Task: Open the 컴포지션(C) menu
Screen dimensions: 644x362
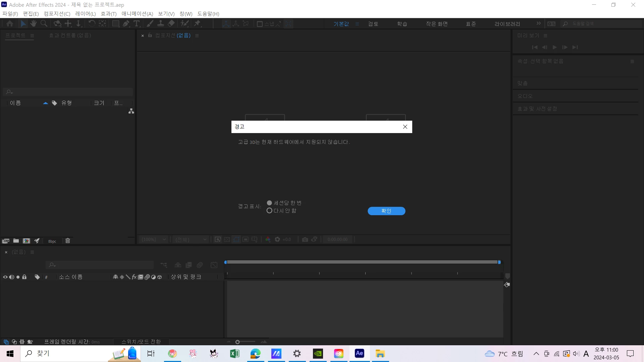Action: coord(57,14)
